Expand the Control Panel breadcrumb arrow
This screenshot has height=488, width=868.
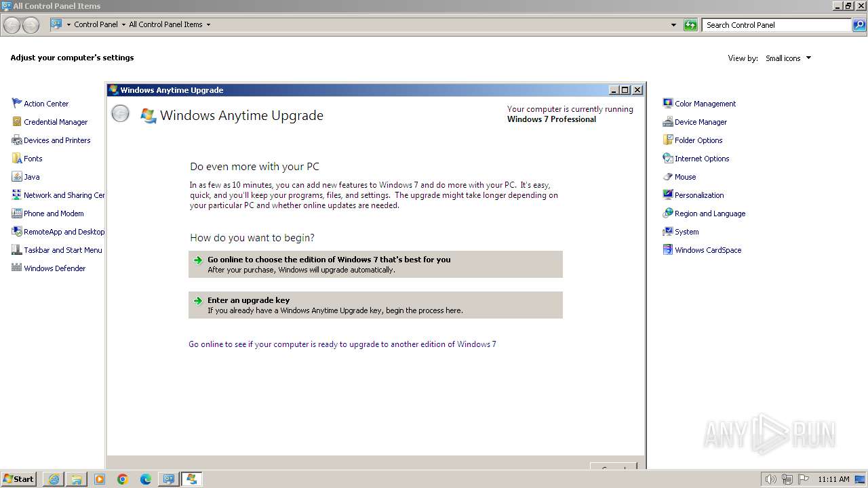(x=123, y=24)
